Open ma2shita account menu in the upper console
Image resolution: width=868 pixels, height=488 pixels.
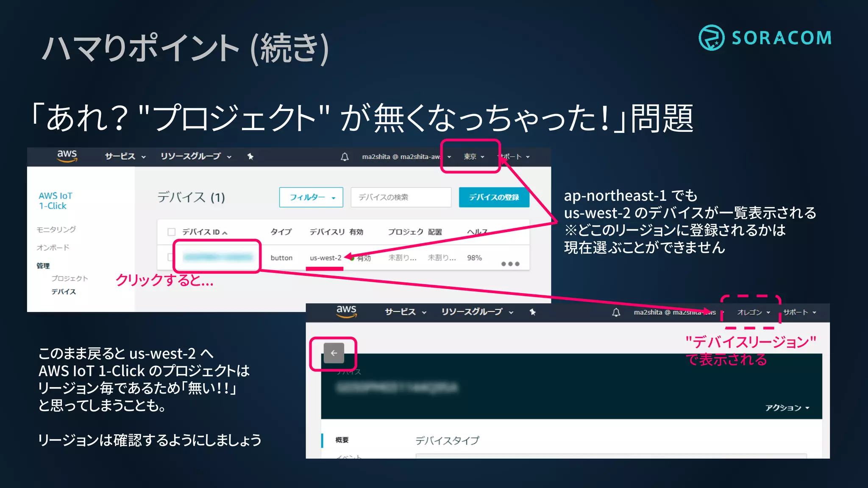tap(406, 157)
